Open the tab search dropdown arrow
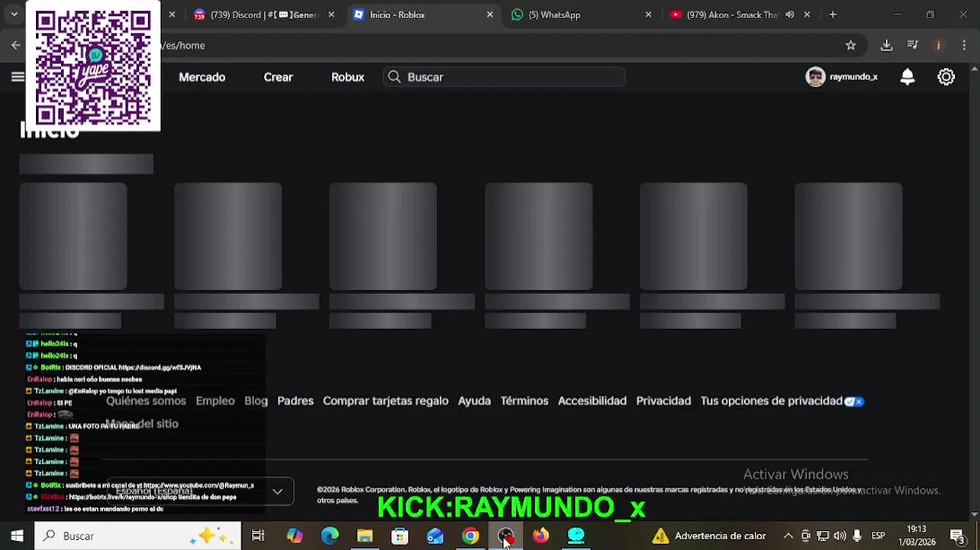 [x=14, y=15]
